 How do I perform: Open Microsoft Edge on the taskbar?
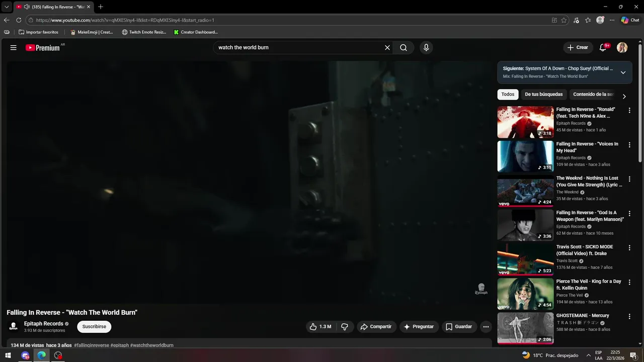(42, 355)
